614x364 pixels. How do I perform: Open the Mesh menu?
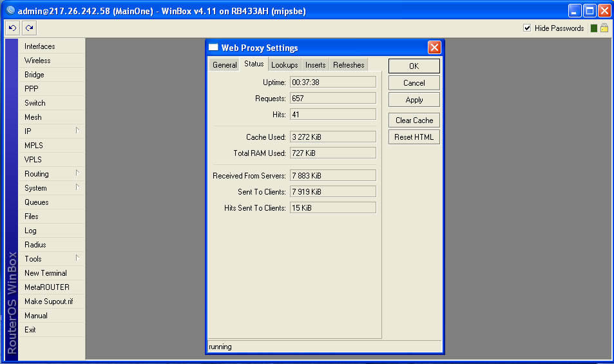pos(52,117)
